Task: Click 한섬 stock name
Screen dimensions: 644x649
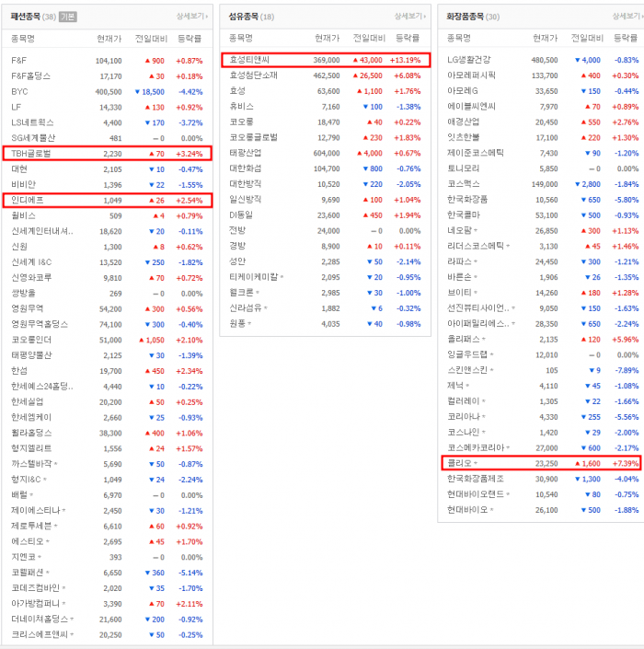Action: [19, 371]
